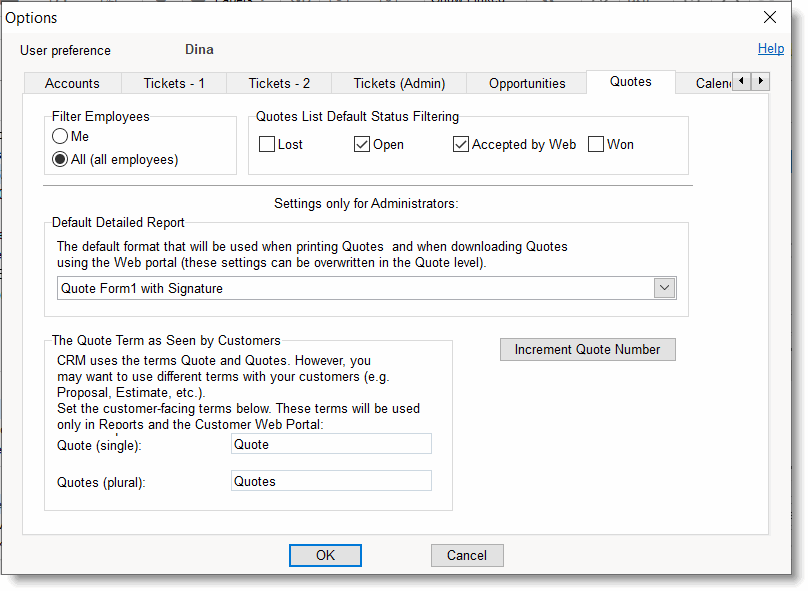Switch to the Opportunities tab
This screenshot has height=591, width=808.
pos(528,83)
